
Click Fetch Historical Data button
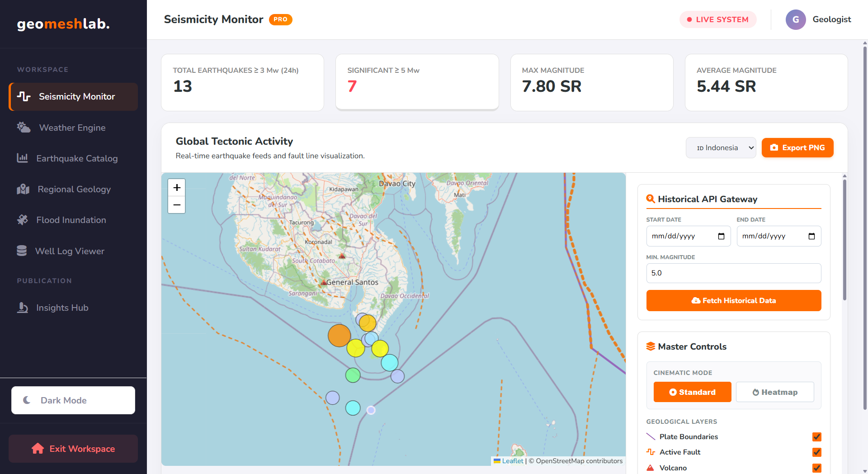click(x=734, y=300)
